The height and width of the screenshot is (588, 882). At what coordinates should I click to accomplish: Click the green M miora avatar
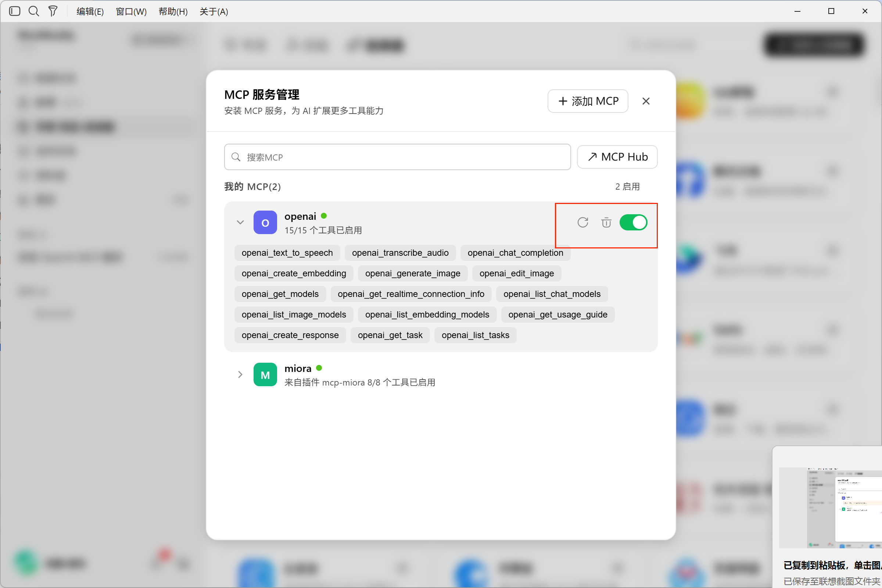265,374
